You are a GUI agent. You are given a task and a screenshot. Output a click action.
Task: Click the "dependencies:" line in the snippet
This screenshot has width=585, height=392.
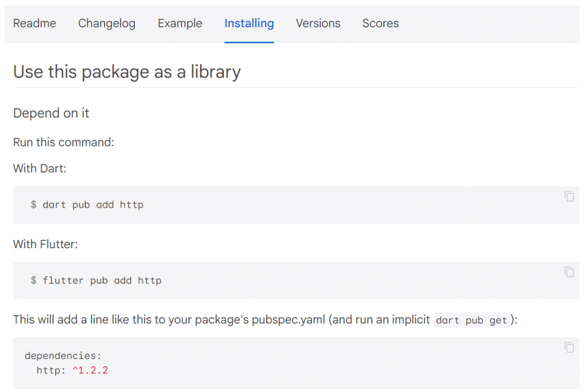(63, 355)
